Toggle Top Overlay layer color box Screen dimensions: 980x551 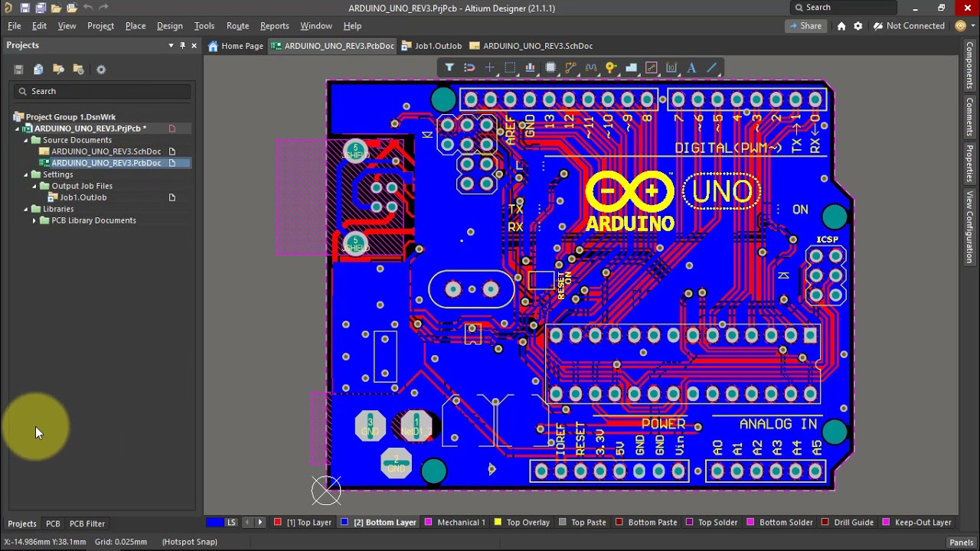(498, 523)
